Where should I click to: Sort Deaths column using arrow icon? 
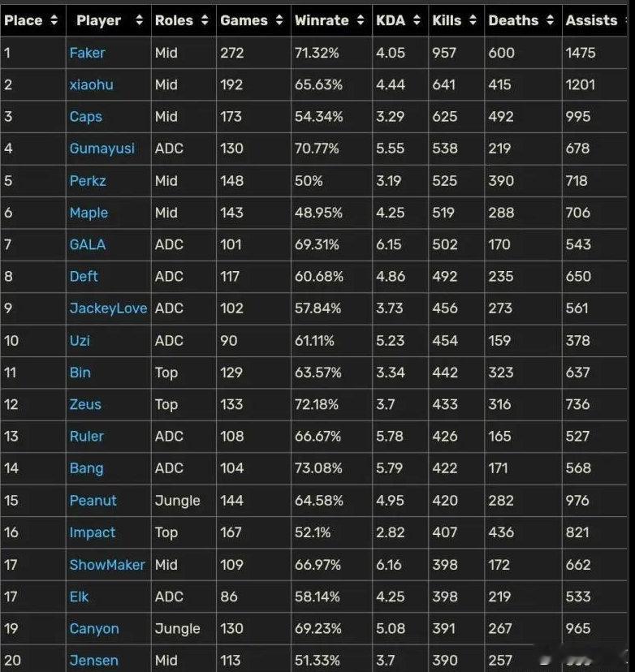coord(550,20)
